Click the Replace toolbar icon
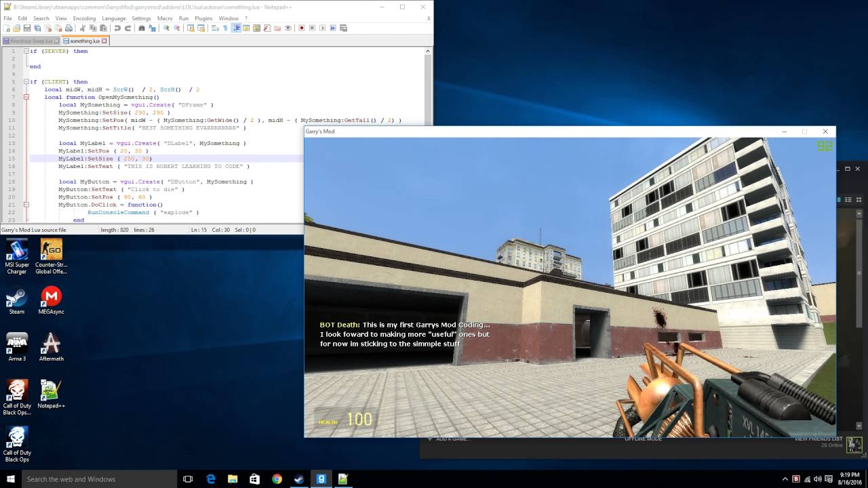The image size is (868, 488). click(x=152, y=28)
